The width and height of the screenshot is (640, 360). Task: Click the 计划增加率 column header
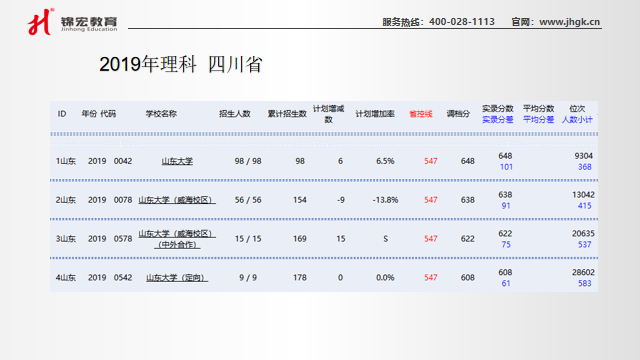tap(375, 114)
